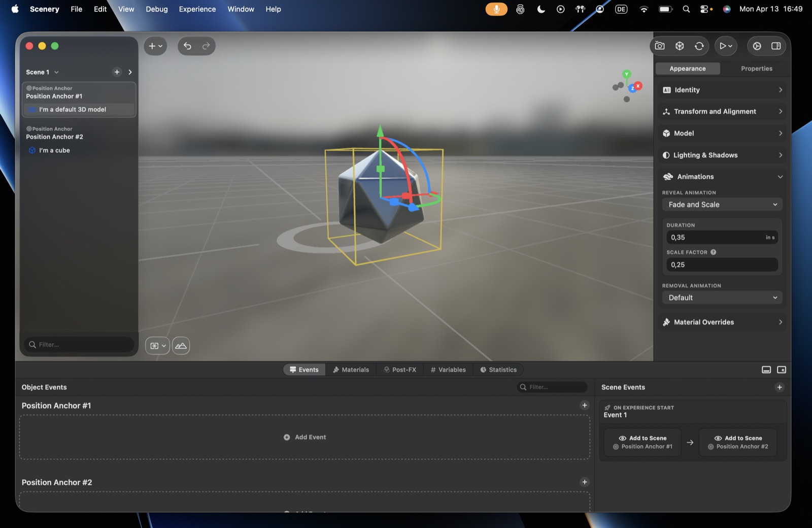Image resolution: width=812 pixels, height=528 pixels.
Task: Open the File menu
Action: 76,9
